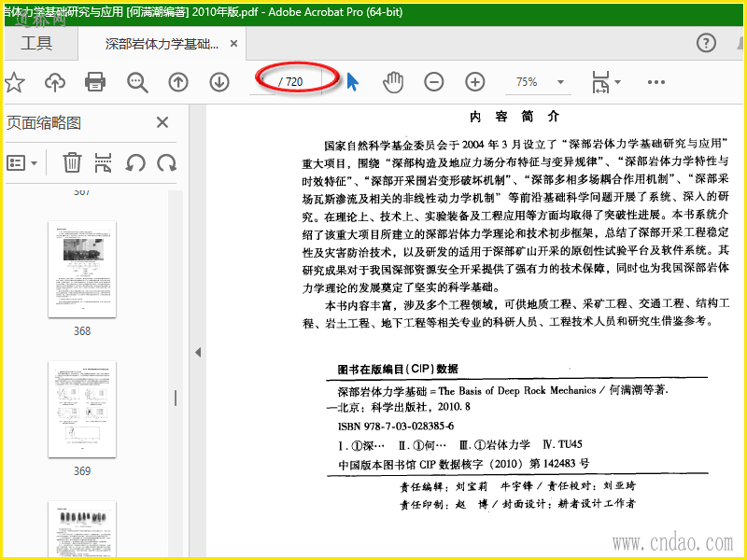The width and height of the screenshot is (747, 560).
Task: Click the thumbnail panel scrollbar handle
Action: 176,399
